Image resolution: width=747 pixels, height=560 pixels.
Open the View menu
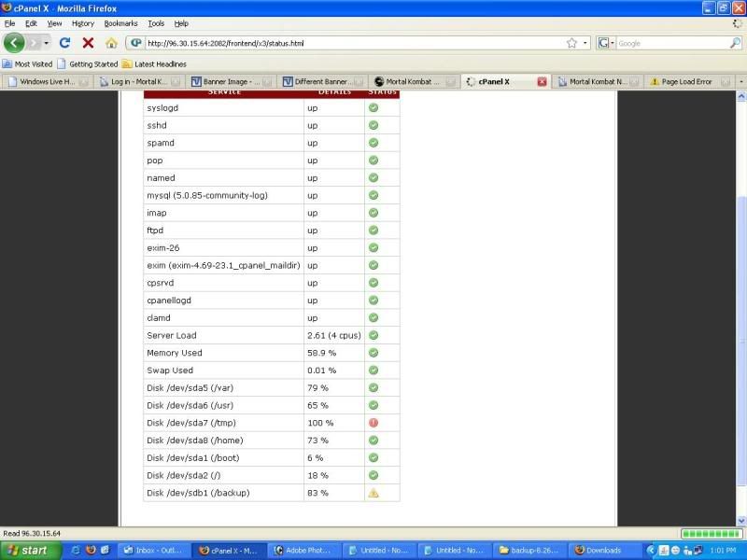tap(54, 23)
